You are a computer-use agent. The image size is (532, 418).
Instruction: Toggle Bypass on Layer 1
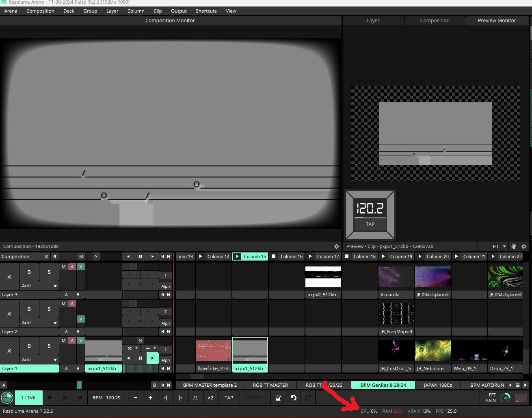[29, 346]
